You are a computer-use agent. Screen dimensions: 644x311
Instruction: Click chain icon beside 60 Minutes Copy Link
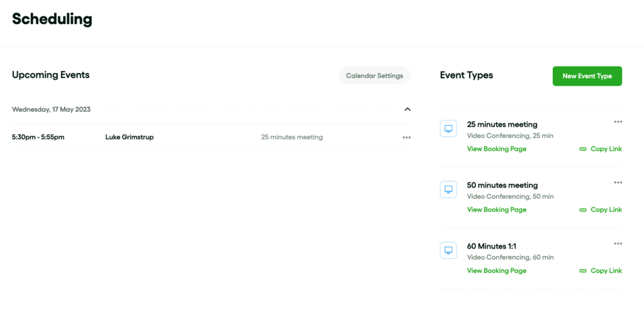583,271
